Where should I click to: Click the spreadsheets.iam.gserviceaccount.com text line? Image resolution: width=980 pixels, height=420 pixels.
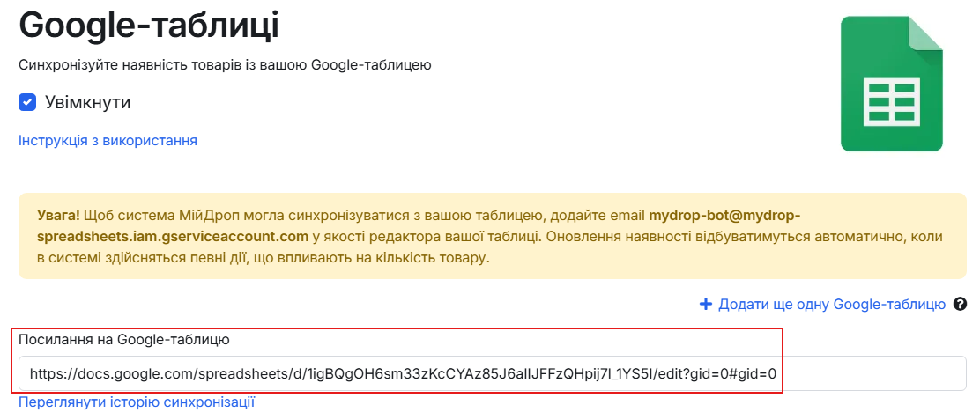coord(173,237)
